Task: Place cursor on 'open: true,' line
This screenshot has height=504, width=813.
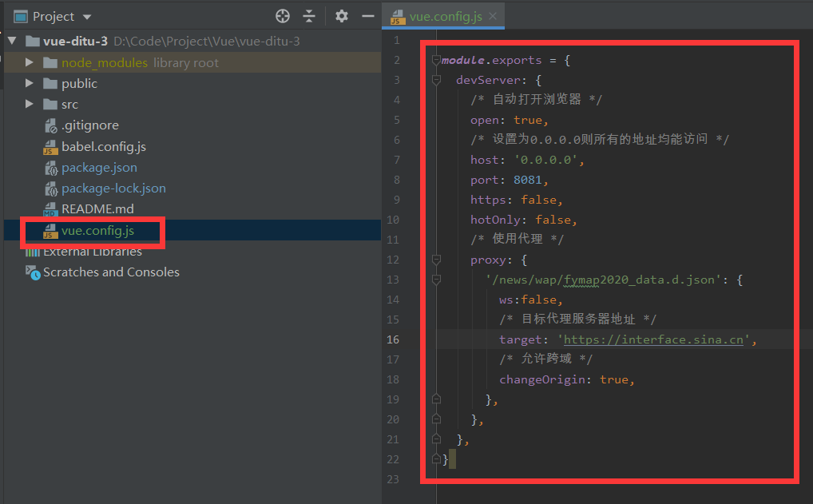Action: tap(510, 121)
